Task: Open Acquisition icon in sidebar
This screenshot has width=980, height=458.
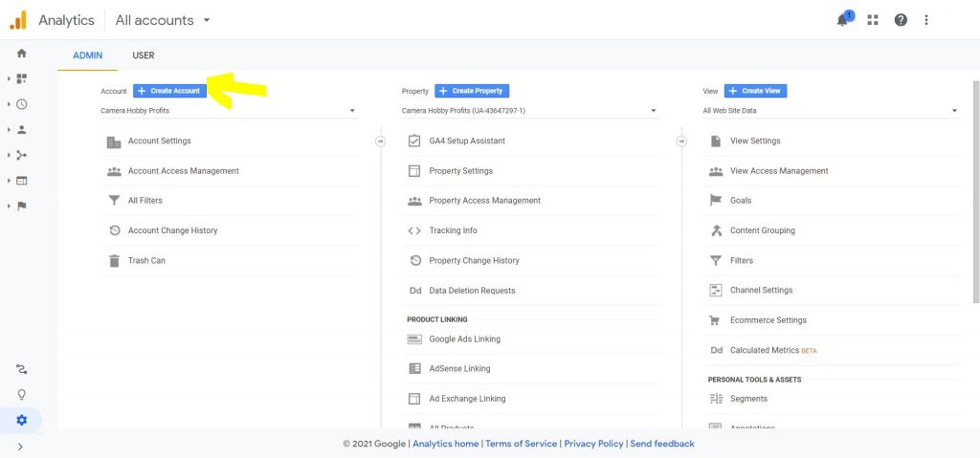Action: pos(22,155)
